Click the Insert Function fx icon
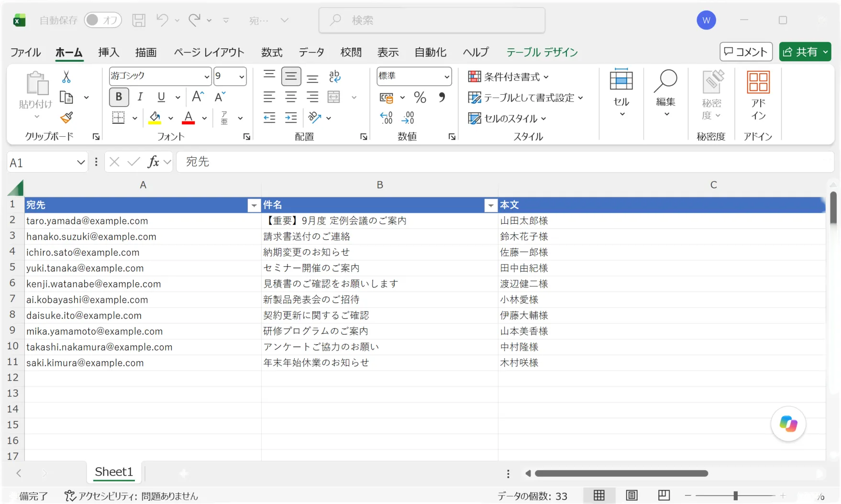Screen dimensions: 841x504 (153, 162)
